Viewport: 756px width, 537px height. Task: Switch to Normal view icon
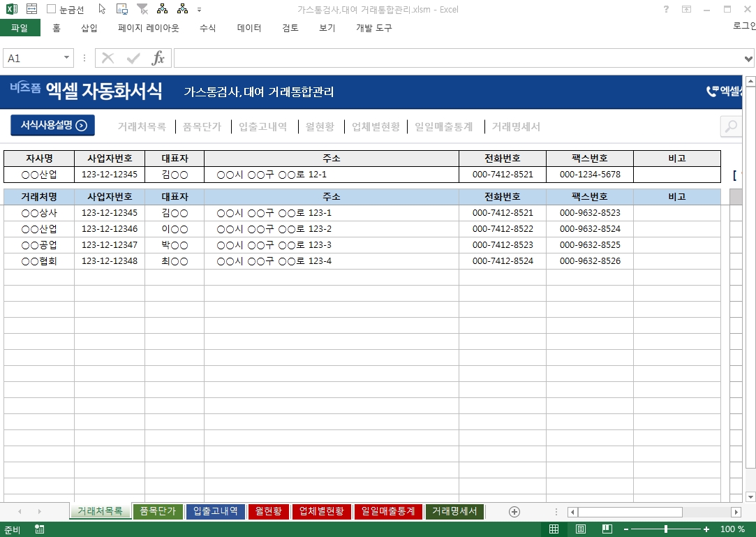pyautogui.click(x=554, y=529)
